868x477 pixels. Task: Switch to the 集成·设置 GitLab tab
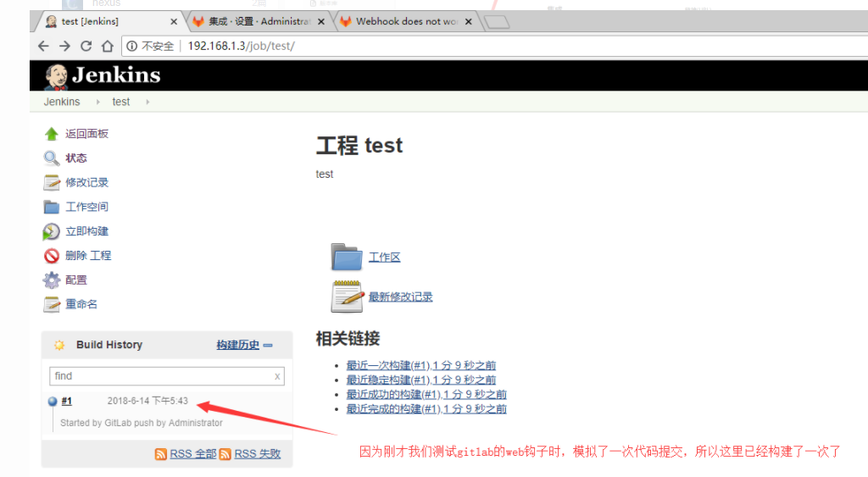[259, 21]
